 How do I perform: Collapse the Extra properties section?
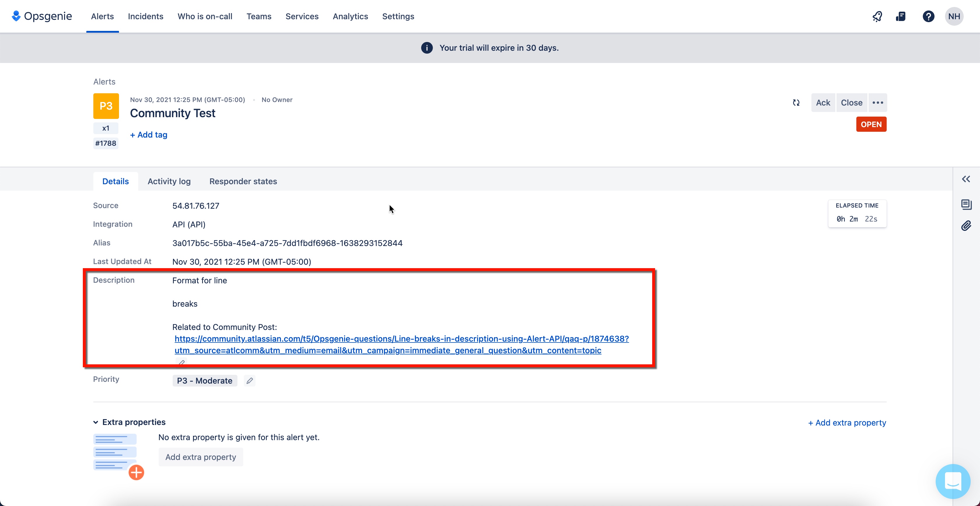click(x=95, y=422)
